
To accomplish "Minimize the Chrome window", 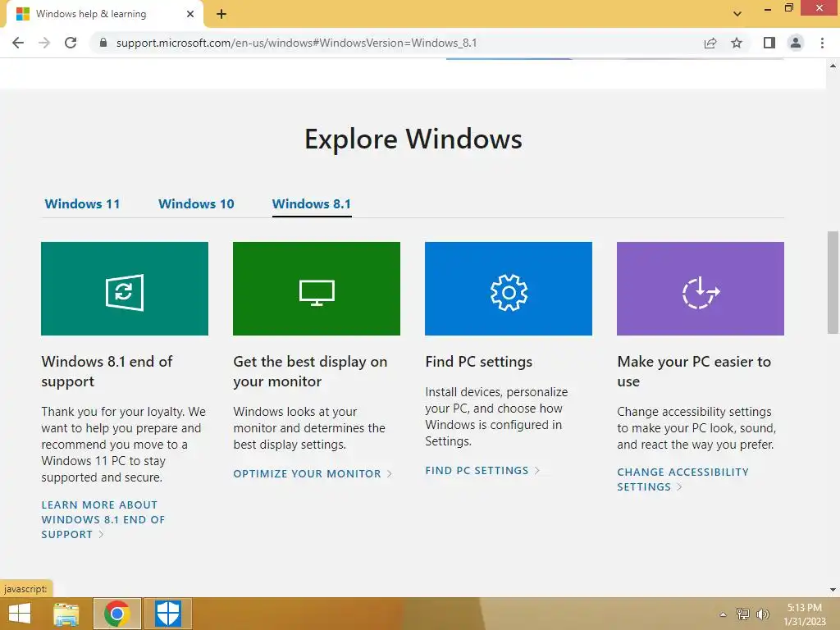I will (767, 8).
